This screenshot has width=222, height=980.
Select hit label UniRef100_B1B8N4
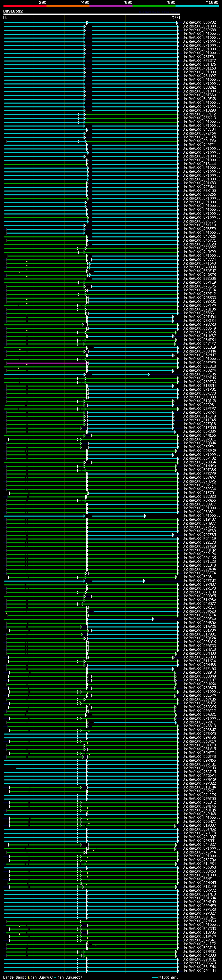[199, 386]
